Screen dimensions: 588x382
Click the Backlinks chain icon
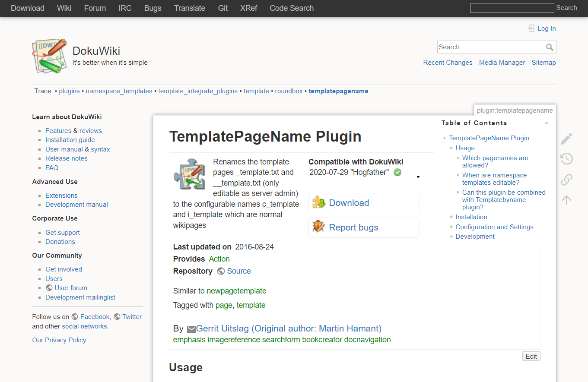pyautogui.click(x=566, y=180)
